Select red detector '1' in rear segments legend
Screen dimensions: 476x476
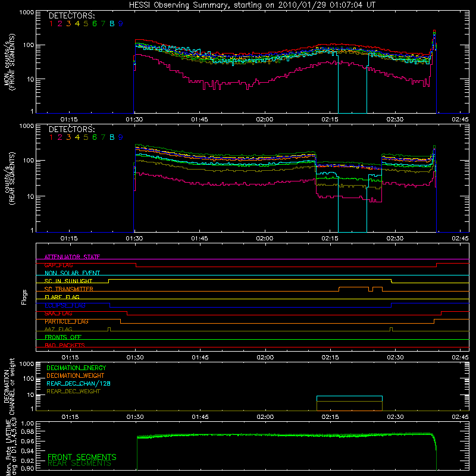tap(51, 137)
